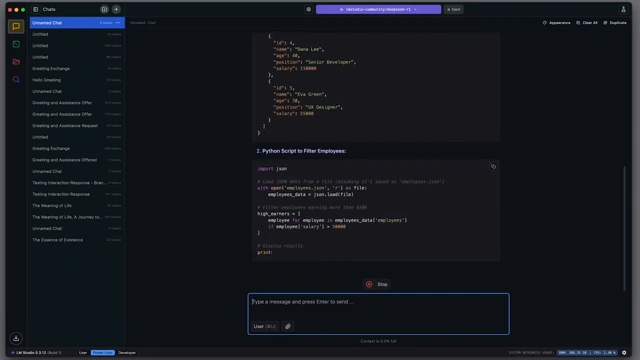Toggle the chats sidebar panel icon

(36, 9)
